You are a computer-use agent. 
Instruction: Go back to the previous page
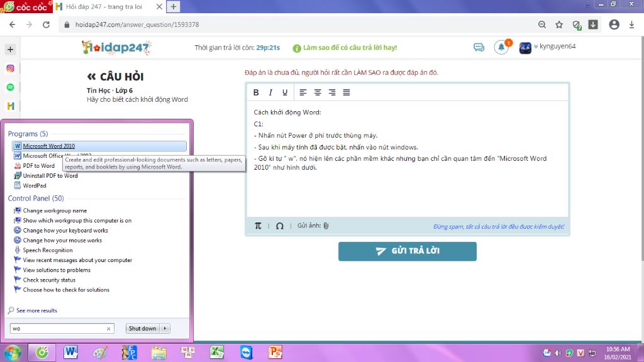click(13, 25)
